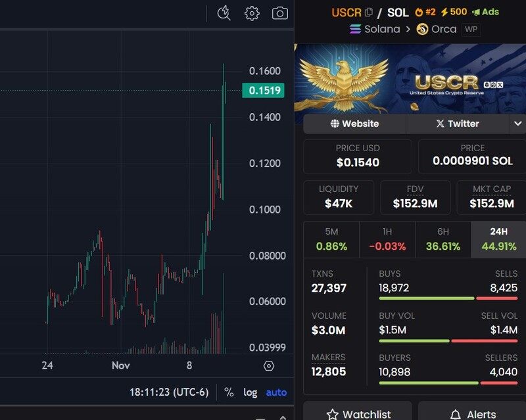Select the 6H timeframe stats tab

tap(443, 239)
